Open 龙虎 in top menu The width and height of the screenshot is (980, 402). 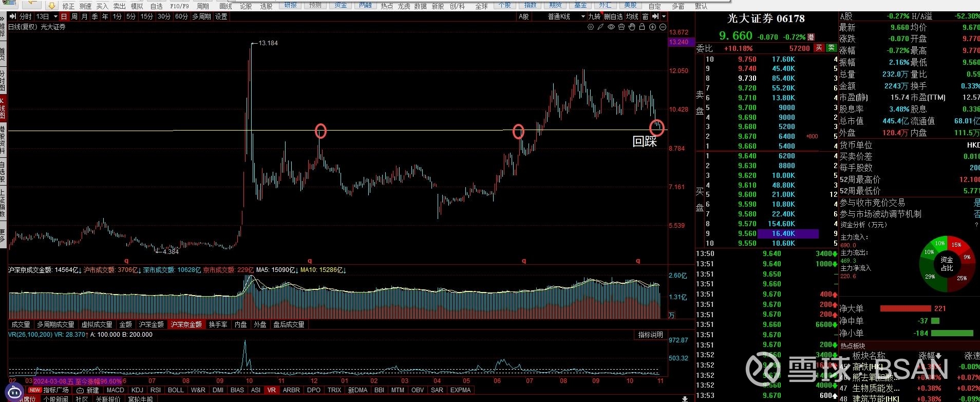pos(404,6)
